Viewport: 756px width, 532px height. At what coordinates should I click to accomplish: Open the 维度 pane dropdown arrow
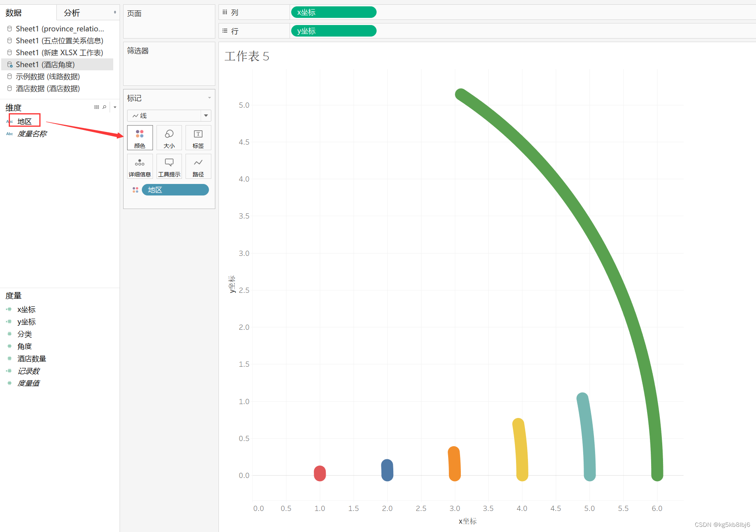(x=115, y=107)
